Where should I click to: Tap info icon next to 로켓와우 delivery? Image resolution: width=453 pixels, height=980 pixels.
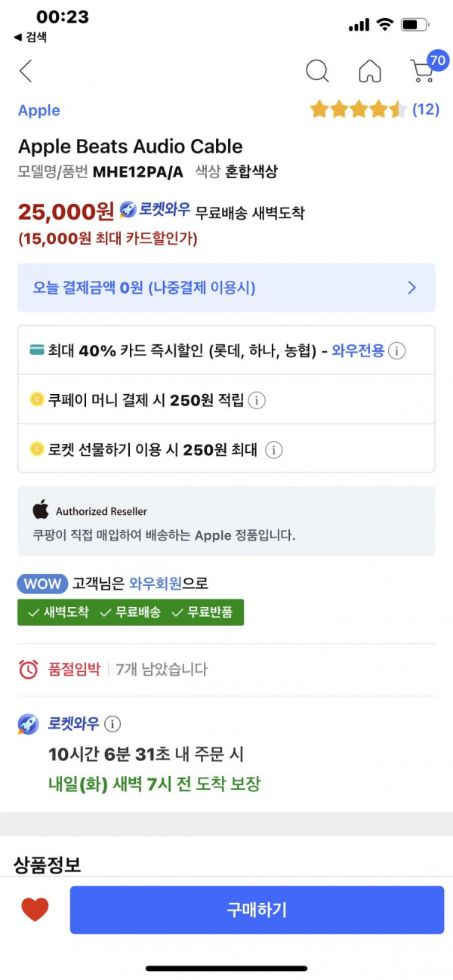[112, 724]
